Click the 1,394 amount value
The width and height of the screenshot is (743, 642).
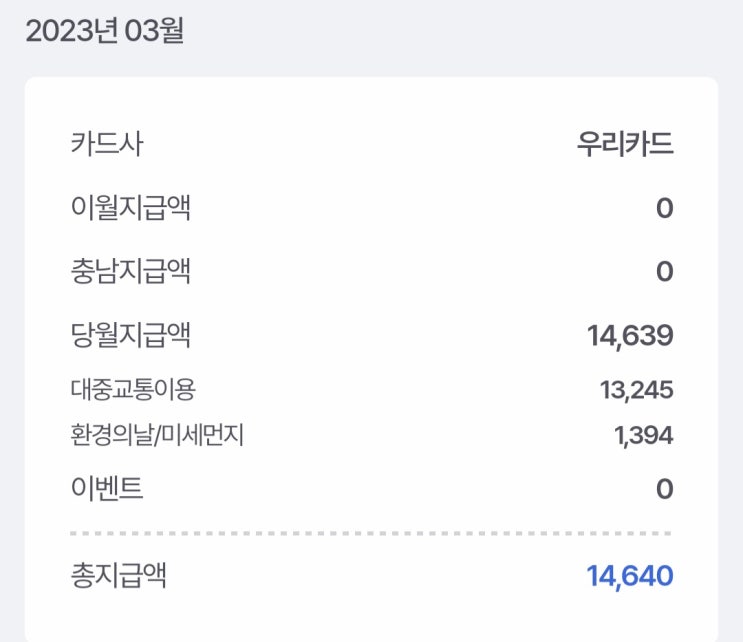click(642, 435)
